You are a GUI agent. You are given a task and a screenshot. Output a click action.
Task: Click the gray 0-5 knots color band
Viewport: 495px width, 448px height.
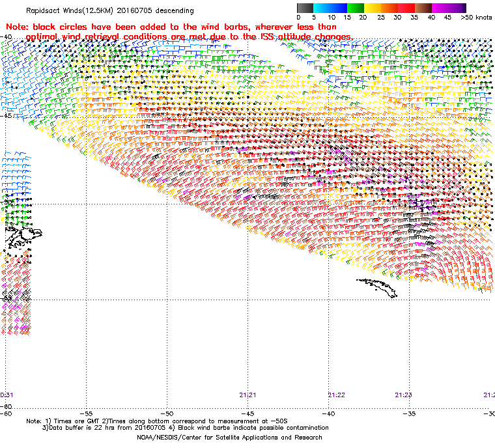[x=305, y=8]
